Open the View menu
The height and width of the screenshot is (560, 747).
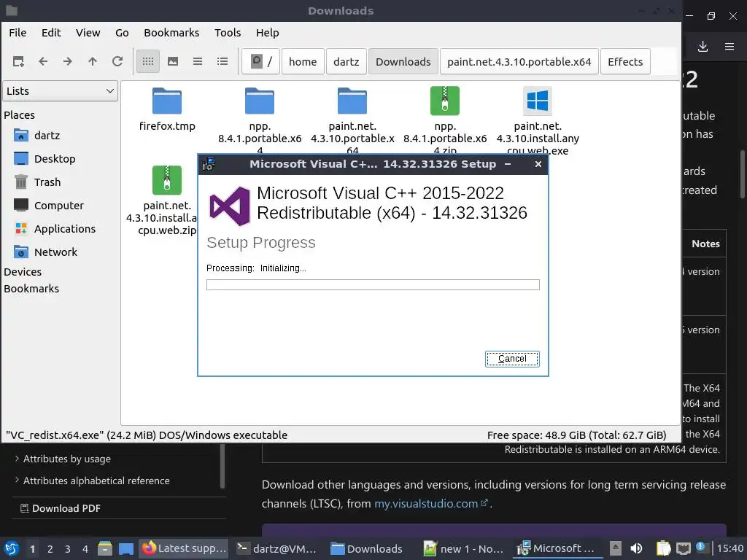point(88,33)
